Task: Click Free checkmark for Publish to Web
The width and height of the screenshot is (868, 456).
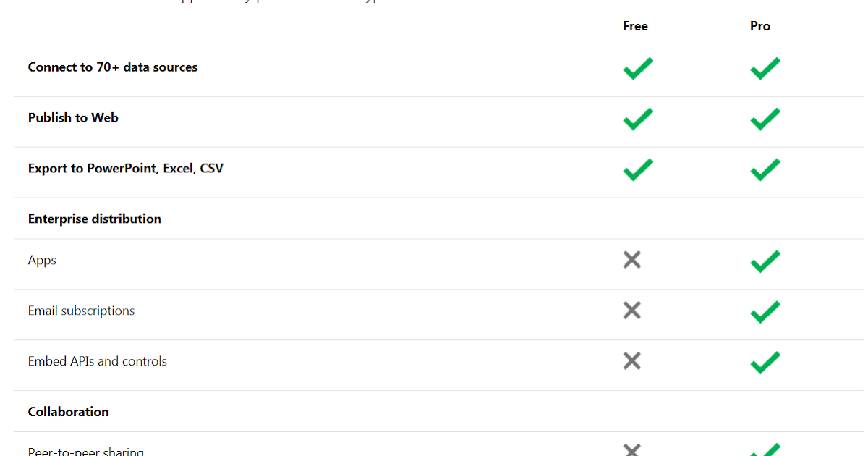Action: (638, 119)
